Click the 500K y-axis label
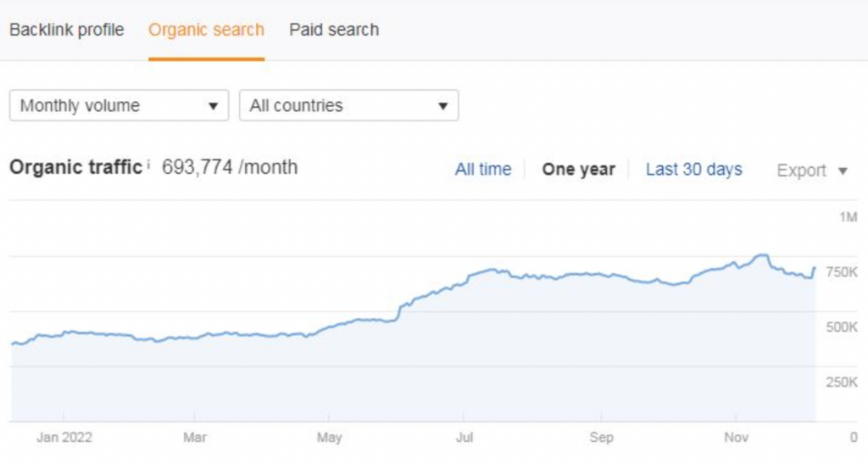The width and height of the screenshot is (868, 464). [842, 327]
